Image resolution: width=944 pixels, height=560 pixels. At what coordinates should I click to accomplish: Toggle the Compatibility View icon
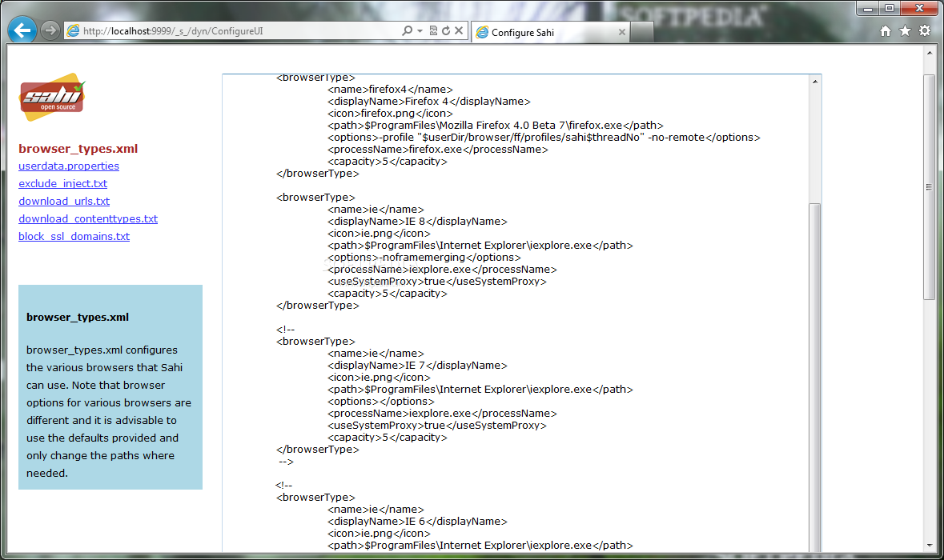[x=433, y=30]
